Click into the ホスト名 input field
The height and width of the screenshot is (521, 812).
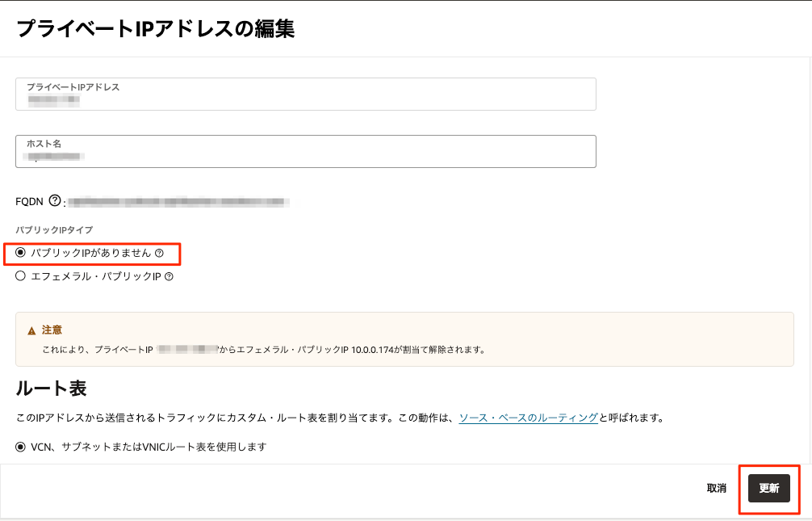[x=306, y=151]
